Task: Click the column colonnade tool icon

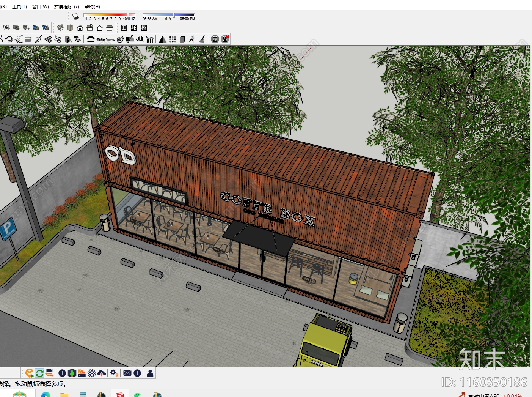Action: pyautogui.click(x=150, y=39)
